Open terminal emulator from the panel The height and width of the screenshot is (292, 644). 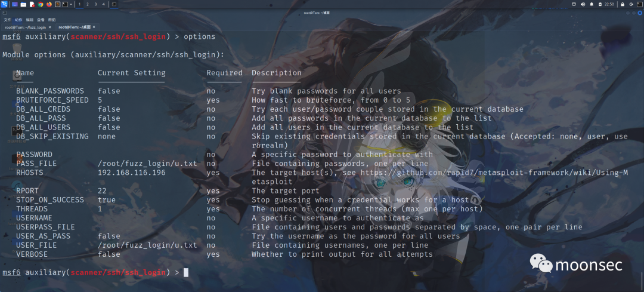65,4
